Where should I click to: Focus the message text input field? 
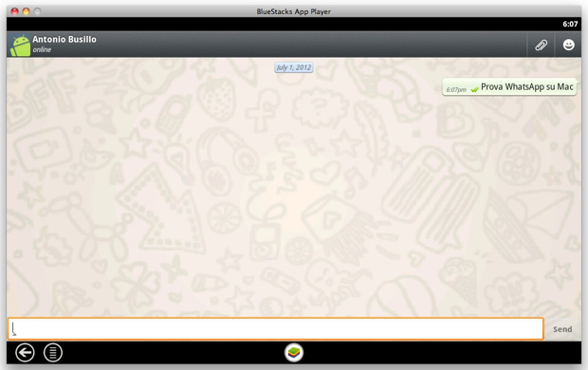[276, 328]
